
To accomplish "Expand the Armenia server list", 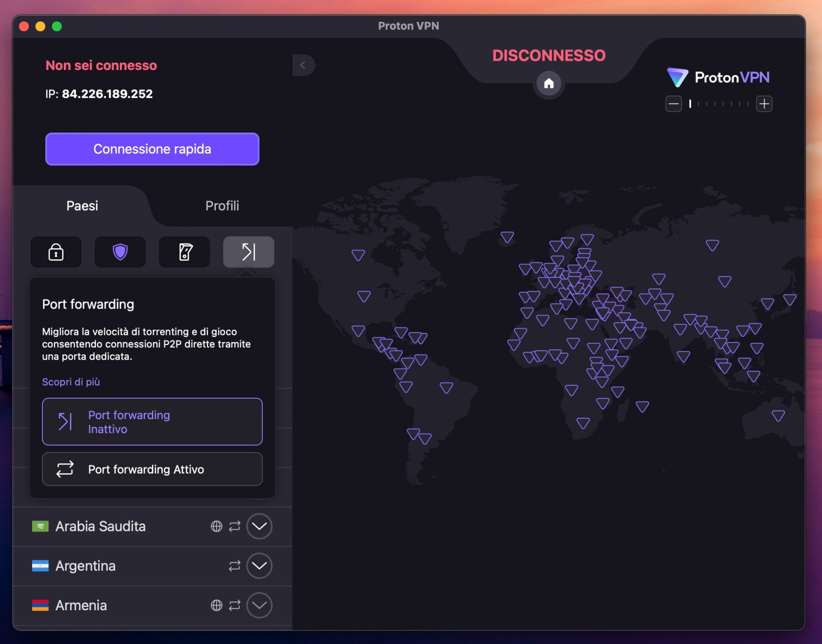I will [x=259, y=605].
